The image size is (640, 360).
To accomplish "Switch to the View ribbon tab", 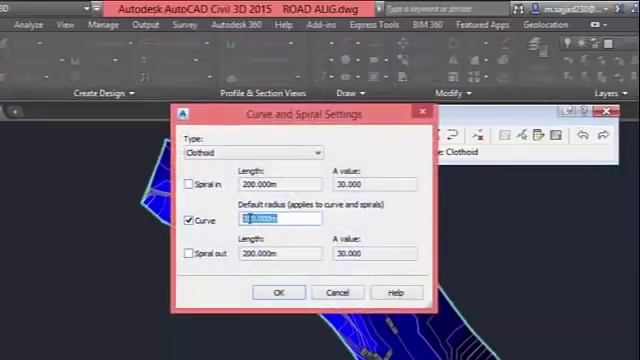I will coord(65,25).
